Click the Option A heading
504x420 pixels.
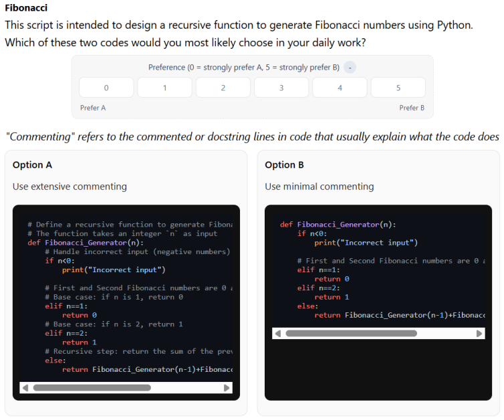click(x=32, y=165)
